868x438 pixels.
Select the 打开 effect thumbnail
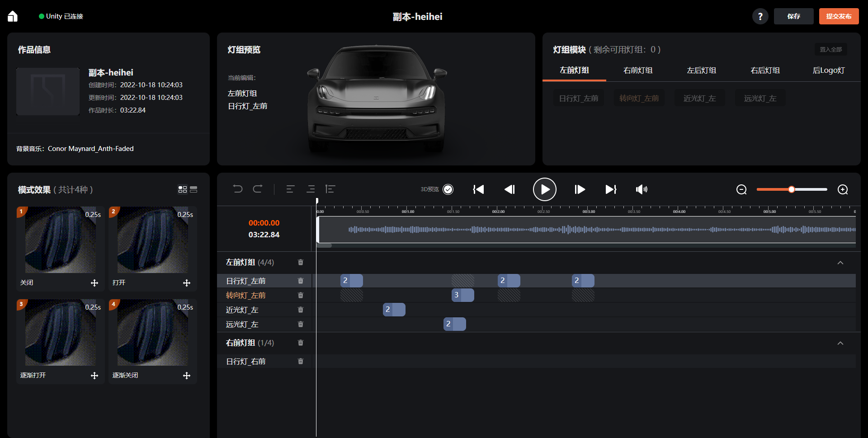pos(152,240)
